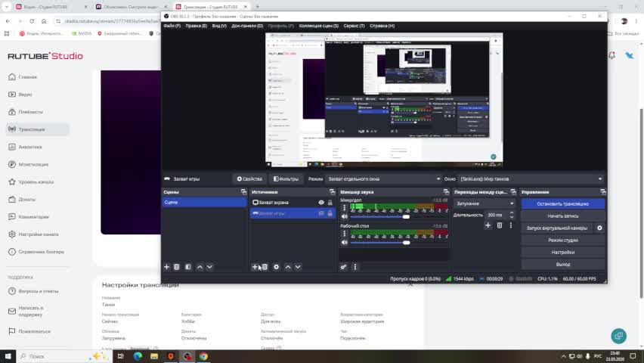Undock the Источники panel with its float icon
The height and width of the screenshot is (363, 644).
pyautogui.click(x=332, y=192)
